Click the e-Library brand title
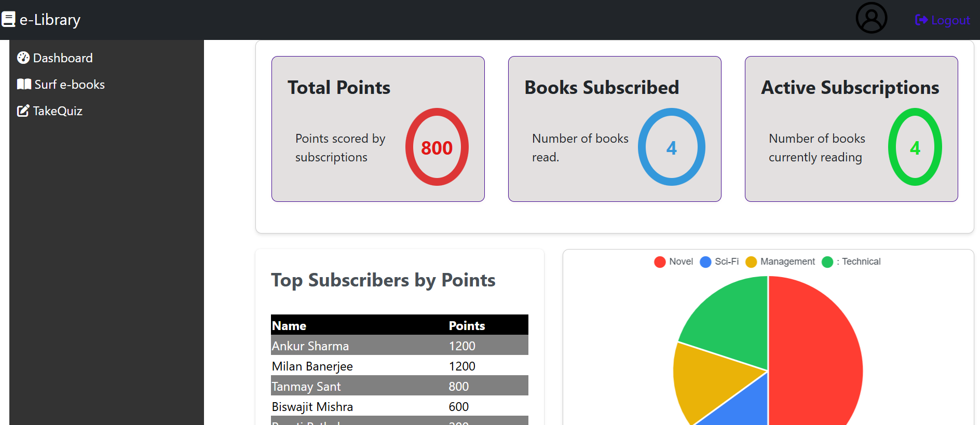This screenshot has width=980, height=425. click(x=50, y=20)
